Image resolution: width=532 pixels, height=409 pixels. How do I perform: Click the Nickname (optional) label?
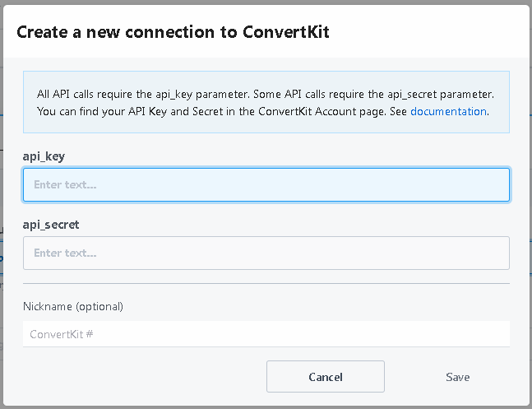(73, 306)
